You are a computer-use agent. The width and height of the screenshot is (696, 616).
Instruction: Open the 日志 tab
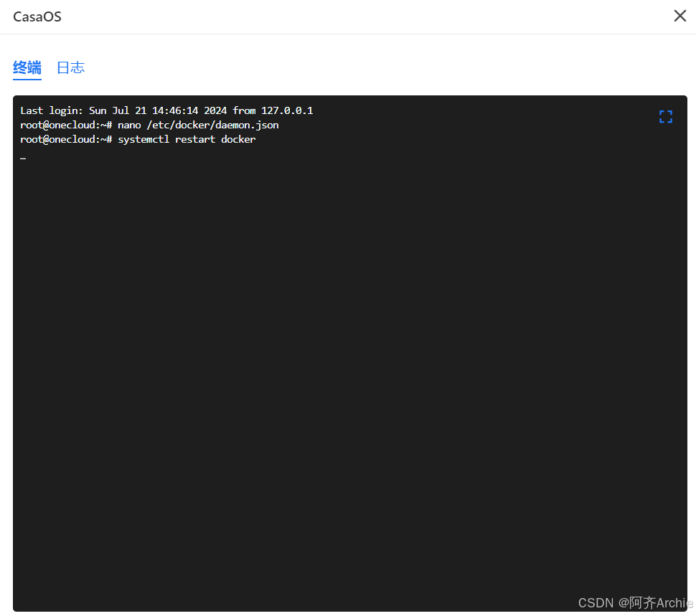pyautogui.click(x=70, y=68)
